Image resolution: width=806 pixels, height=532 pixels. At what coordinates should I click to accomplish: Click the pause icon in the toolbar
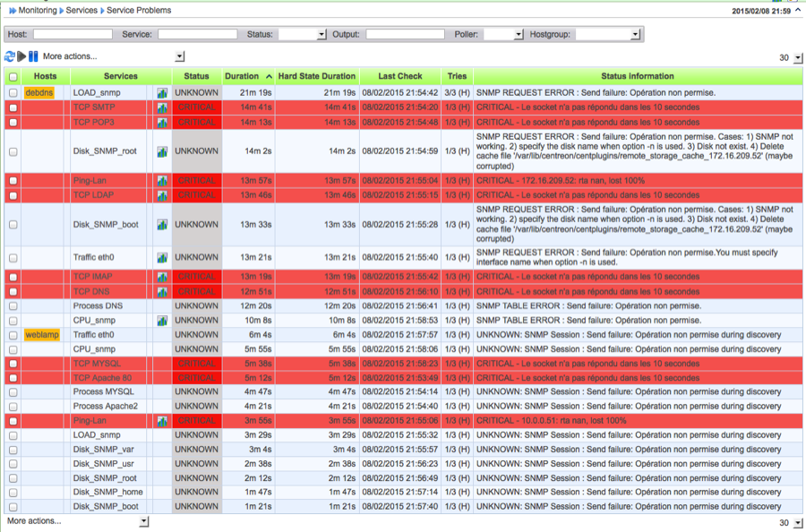[34, 56]
